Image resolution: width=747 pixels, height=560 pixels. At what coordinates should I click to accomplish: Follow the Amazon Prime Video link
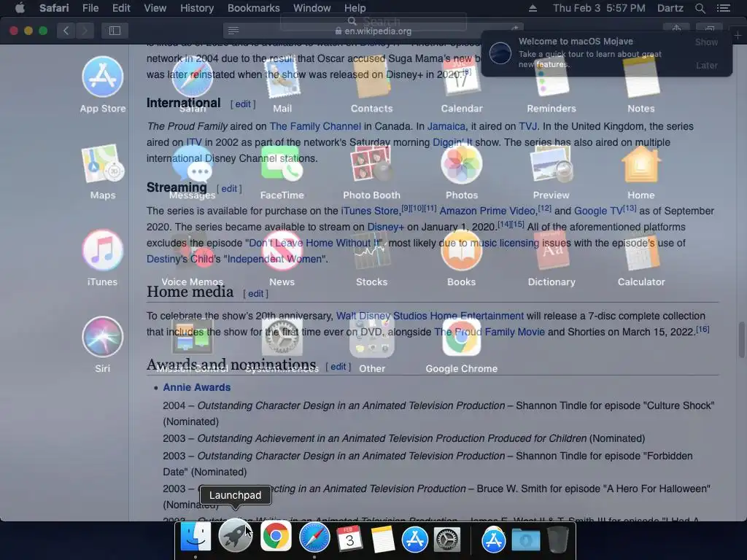(488, 211)
